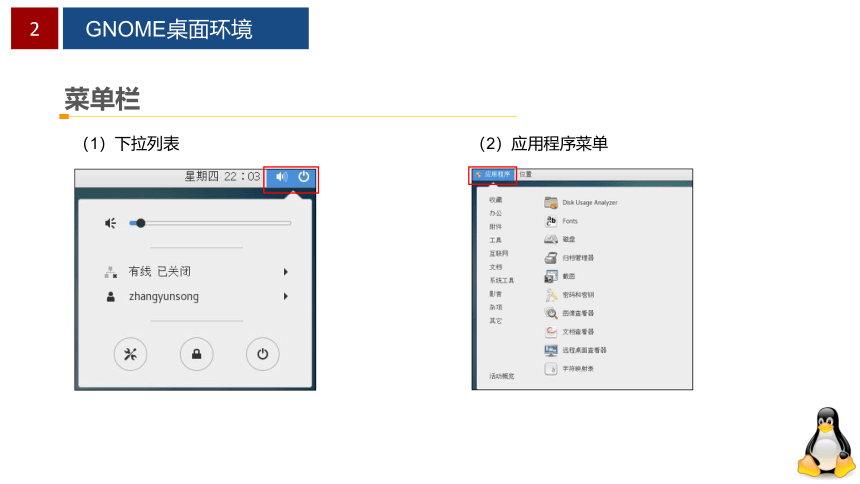
Task: Select the 其它 category
Action: point(495,321)
